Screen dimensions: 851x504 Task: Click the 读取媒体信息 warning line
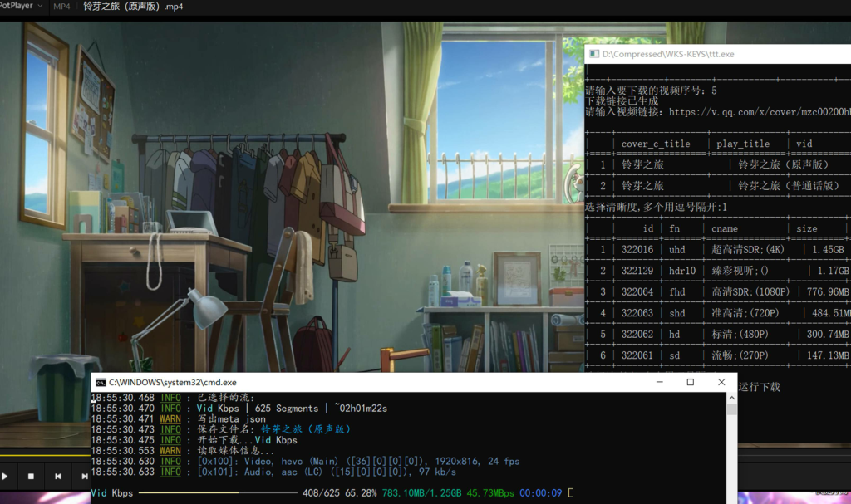click(x=235, y=451)
